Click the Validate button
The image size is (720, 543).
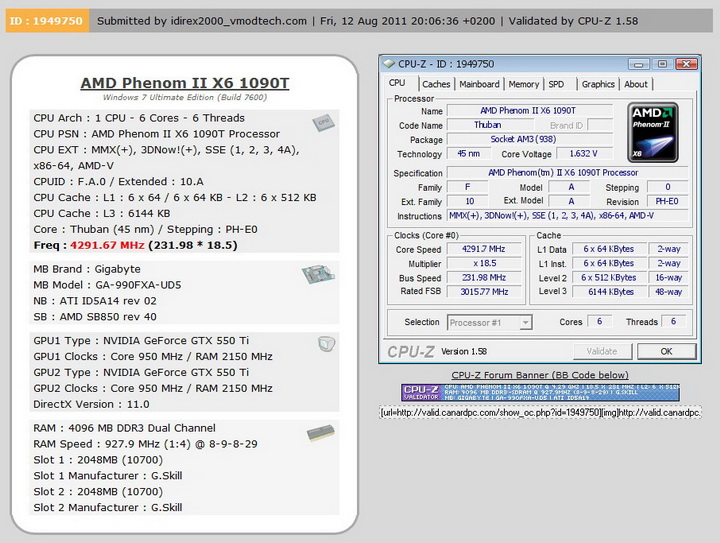coord(602,352)
